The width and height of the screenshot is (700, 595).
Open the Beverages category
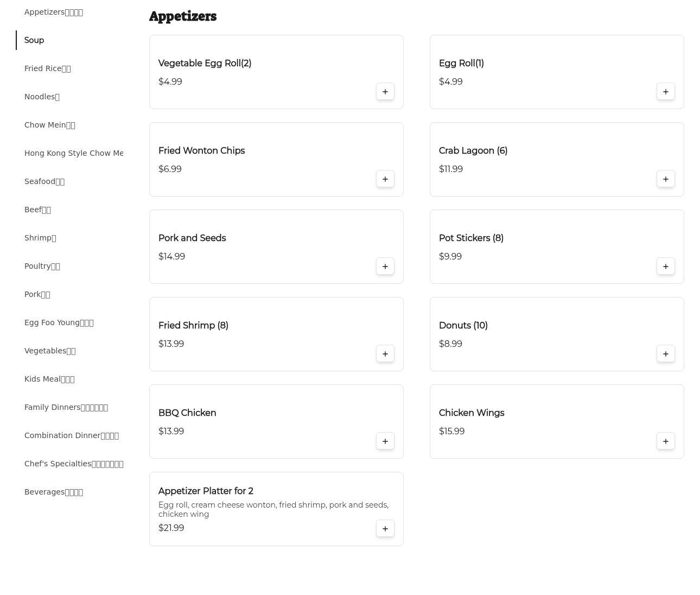(53, 492)
